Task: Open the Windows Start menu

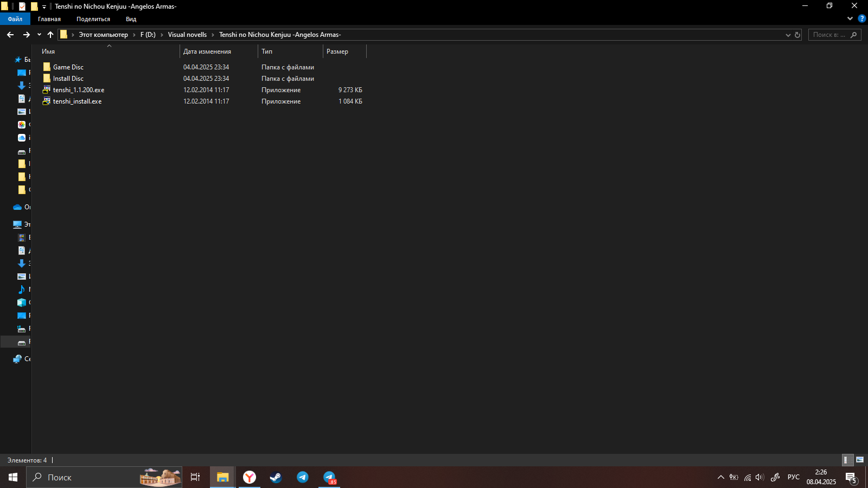Action: click(x=13, y=477)
